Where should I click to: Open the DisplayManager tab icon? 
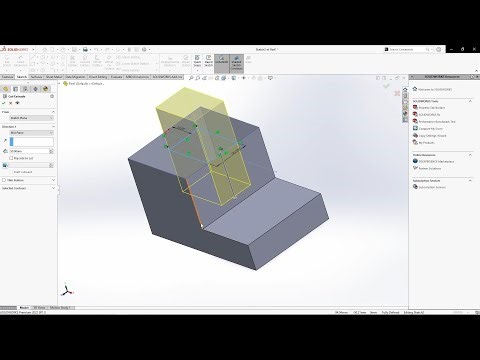click(46, 89)
